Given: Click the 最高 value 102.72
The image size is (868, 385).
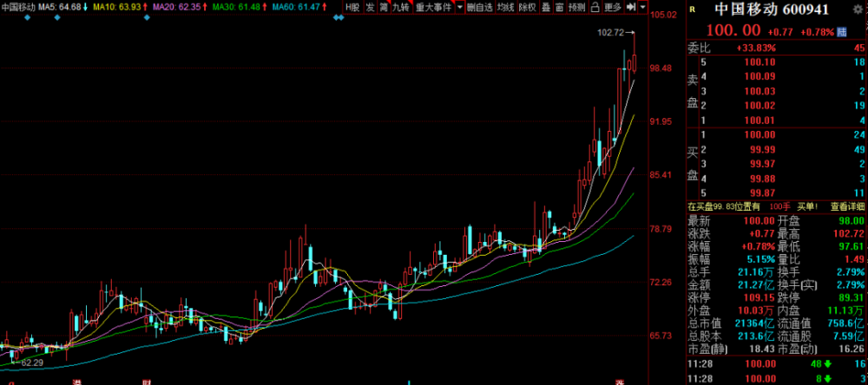Looking at the screenshot, I should (x=850, y=233).
